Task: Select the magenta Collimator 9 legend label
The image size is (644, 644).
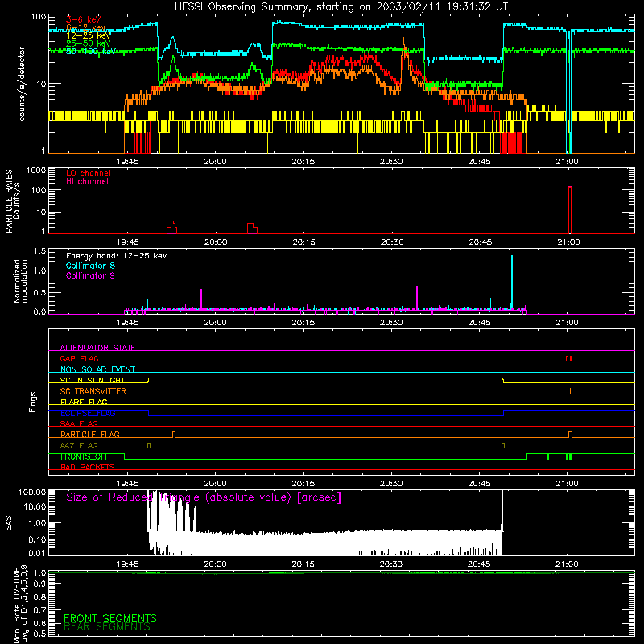Action: tap(90, 275)
